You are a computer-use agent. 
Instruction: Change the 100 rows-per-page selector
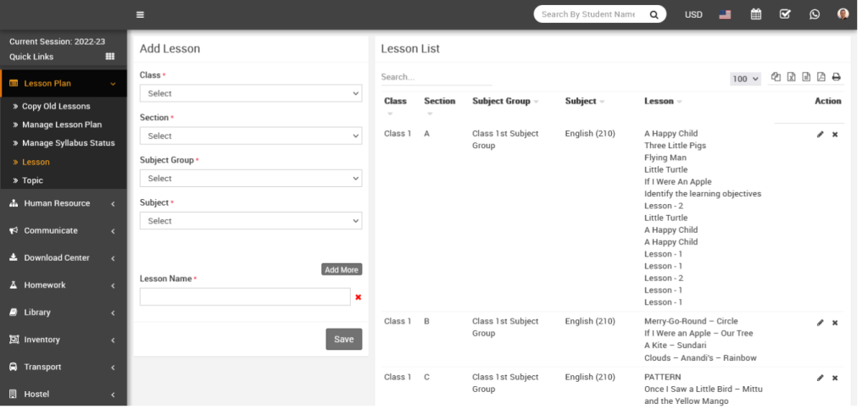(745, 79)
